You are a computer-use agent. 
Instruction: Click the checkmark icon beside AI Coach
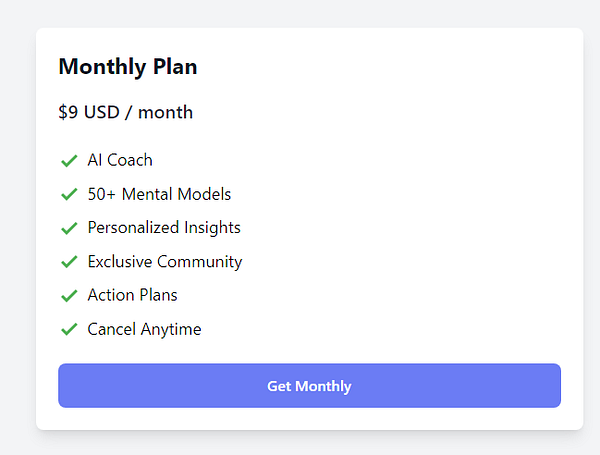click(x=69, y=161)
